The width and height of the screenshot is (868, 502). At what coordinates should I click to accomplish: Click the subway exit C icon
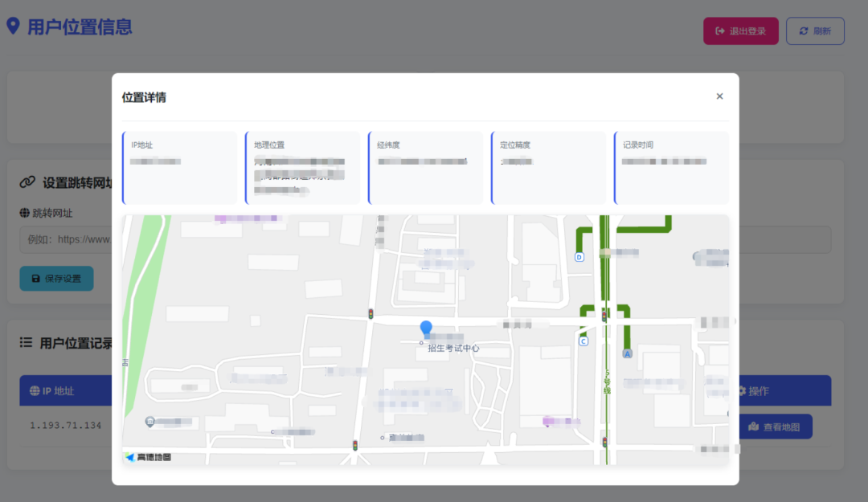[583, 341]
